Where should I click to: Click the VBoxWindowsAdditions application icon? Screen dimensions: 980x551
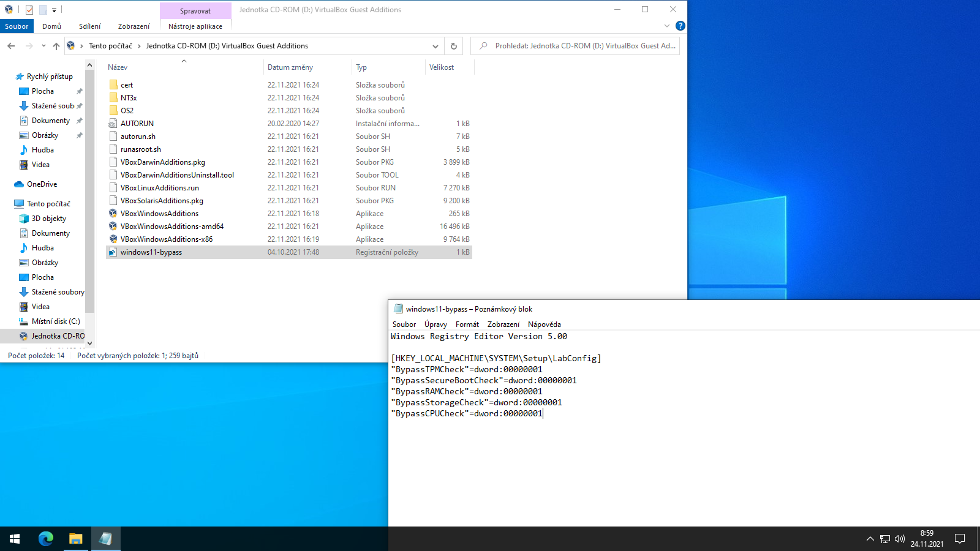pyautogui.click(x=113, y=214)
